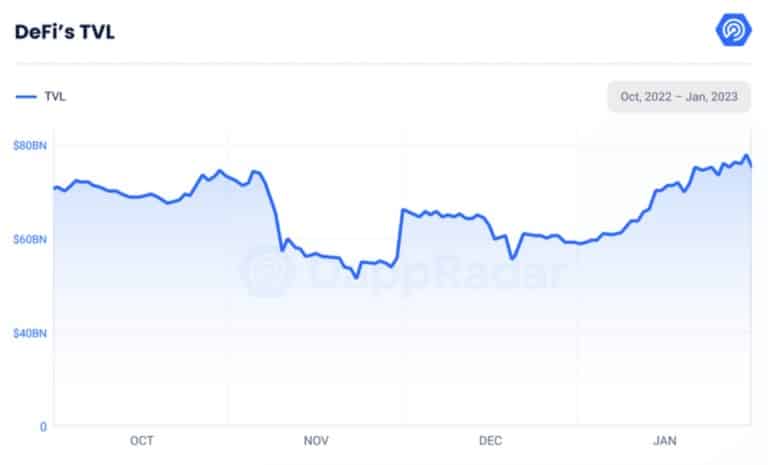
Task: Select the OCT label on the x-axis
Action: tap(142, 441)
